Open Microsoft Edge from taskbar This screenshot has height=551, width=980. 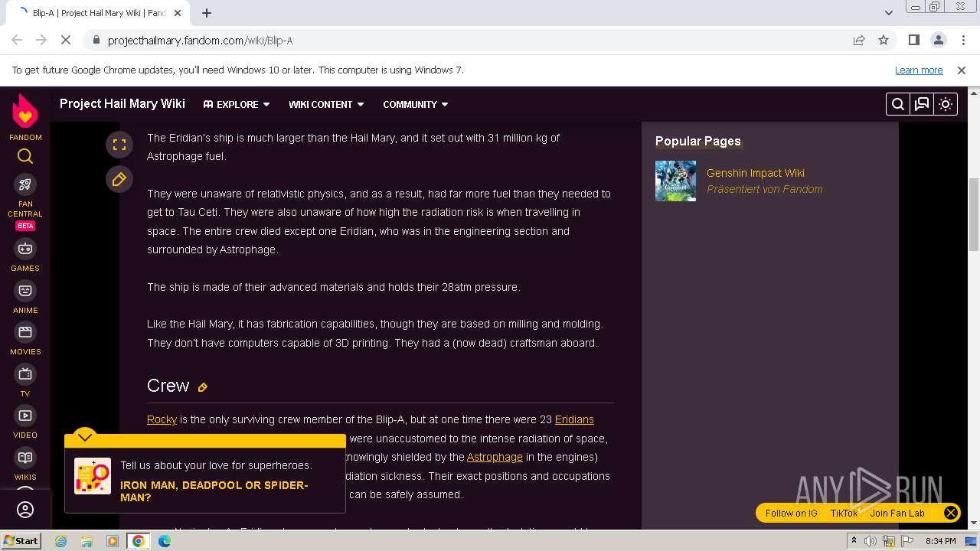pos(165,541)
